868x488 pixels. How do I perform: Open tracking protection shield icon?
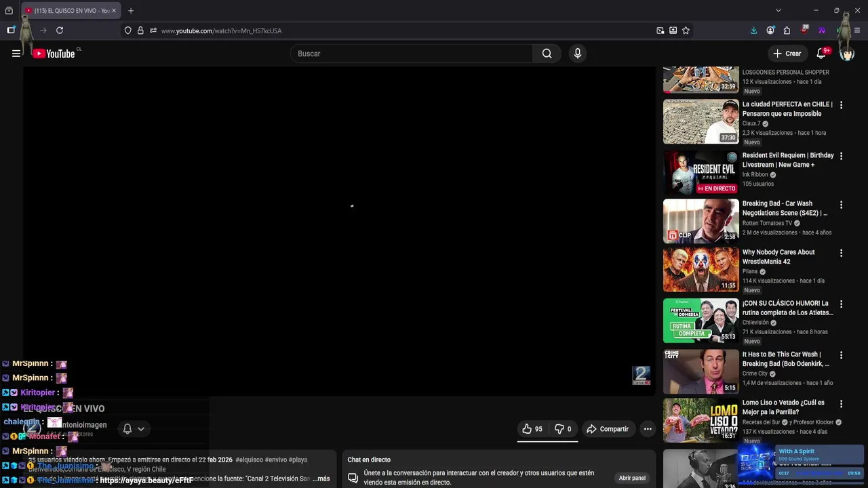127,30
